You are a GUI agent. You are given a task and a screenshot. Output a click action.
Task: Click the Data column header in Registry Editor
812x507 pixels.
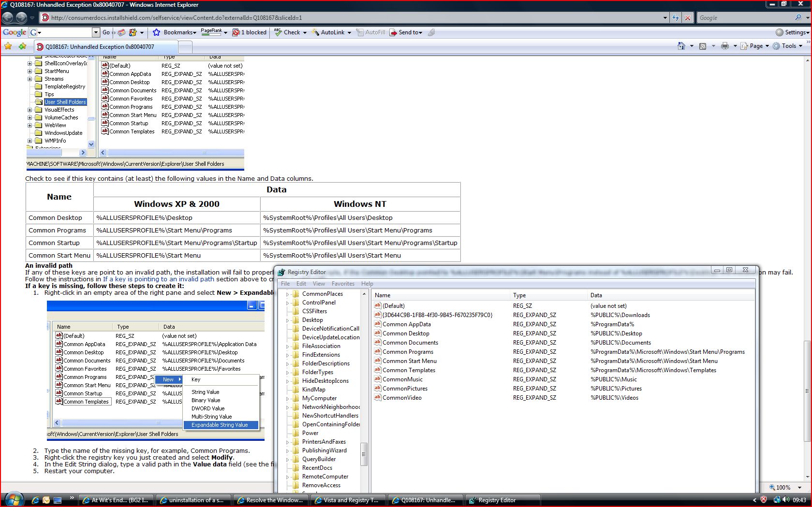pyautogui.click(x=671, y=295)
